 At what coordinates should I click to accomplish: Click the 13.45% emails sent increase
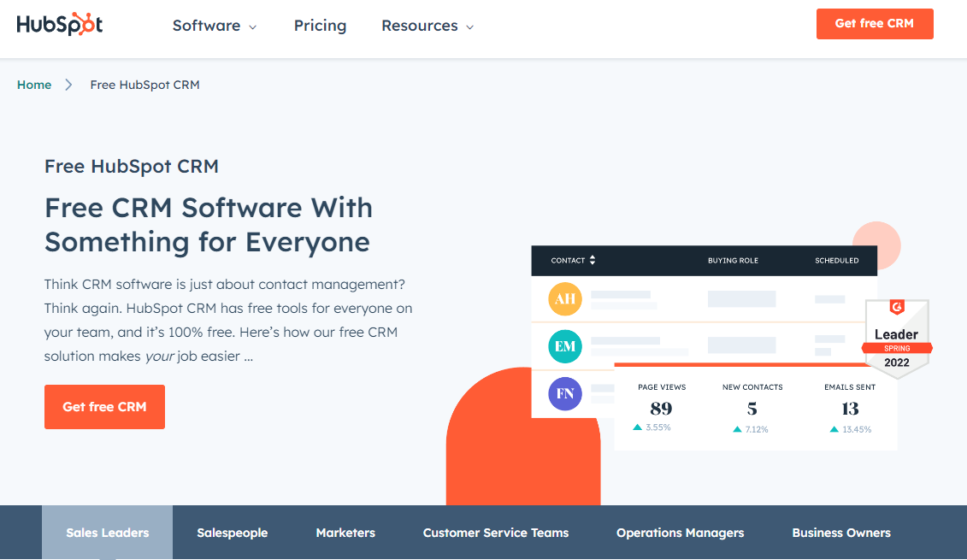tap(851, 429)
